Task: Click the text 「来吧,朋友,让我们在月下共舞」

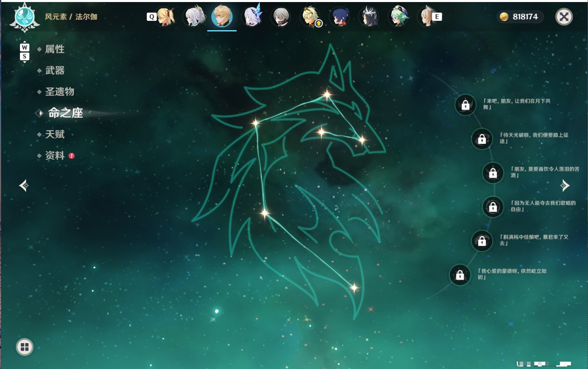Action: click(517, 104)
